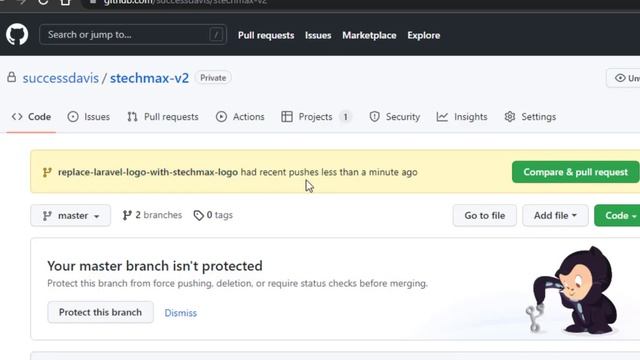Viewport: 640px width, 360px height.
Task: Click the Go to file button
Action: pos(484,216)
